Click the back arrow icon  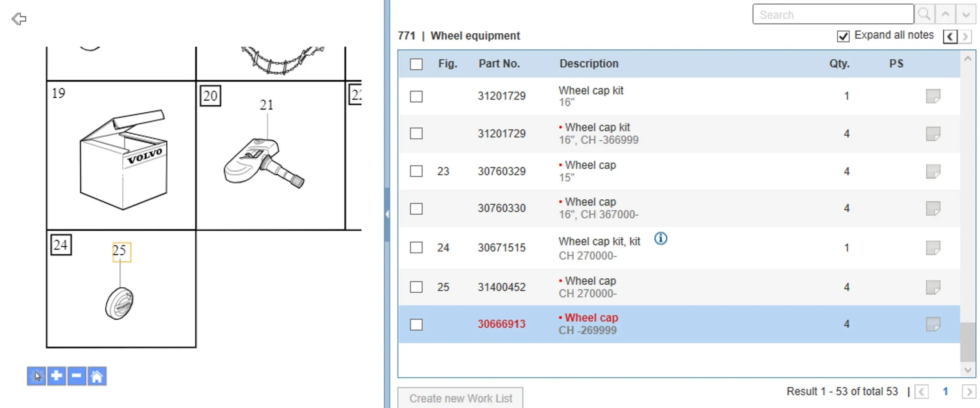(x=19, y=18)
